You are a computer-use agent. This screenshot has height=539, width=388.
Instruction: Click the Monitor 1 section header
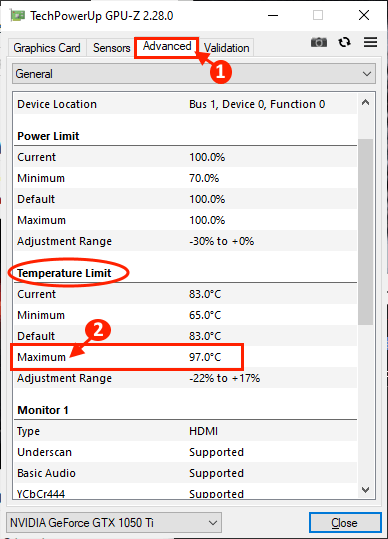(43, 410)
